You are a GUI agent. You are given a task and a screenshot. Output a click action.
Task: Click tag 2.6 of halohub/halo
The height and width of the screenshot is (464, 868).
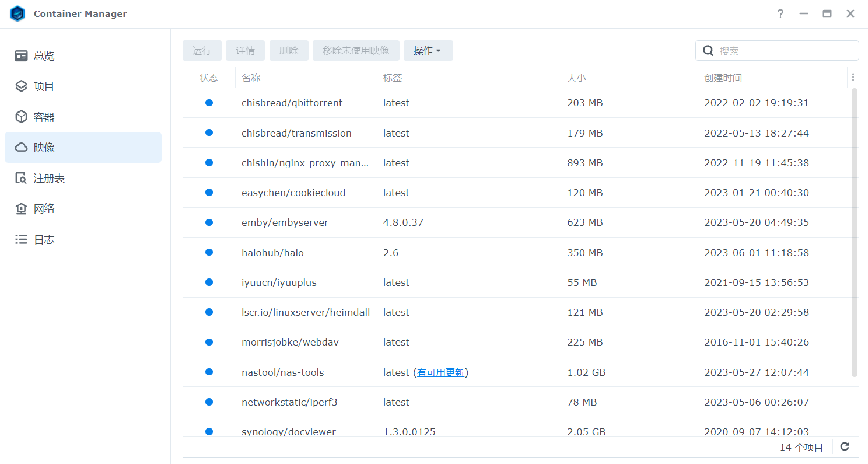[x=391, y=253]
